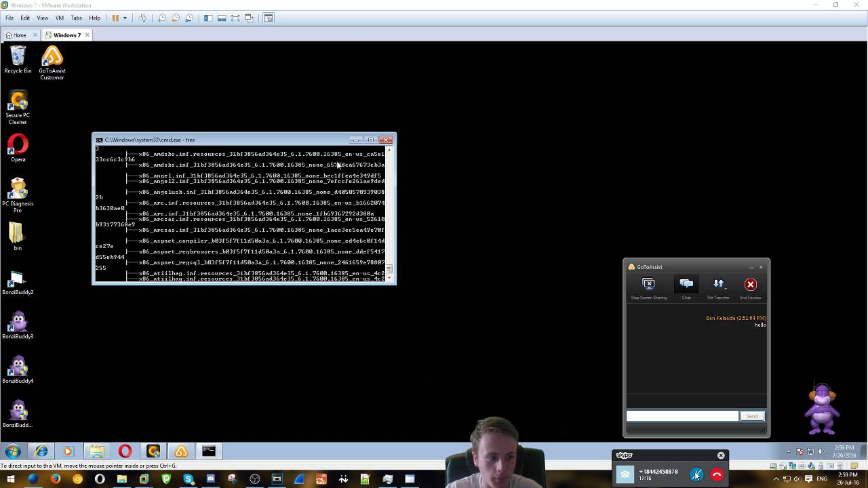
Task: Show hidden icons in Windows 7 tray
Action: click(788, 451)
